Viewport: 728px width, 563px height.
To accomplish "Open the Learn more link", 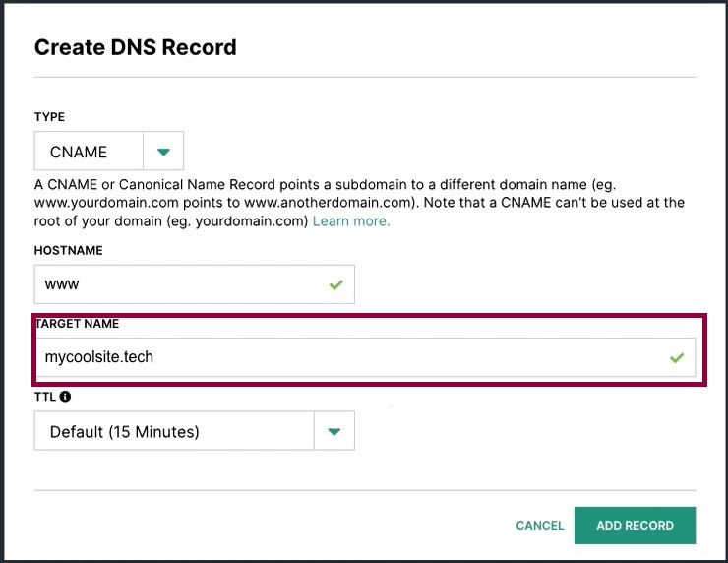I will (351, 221).
